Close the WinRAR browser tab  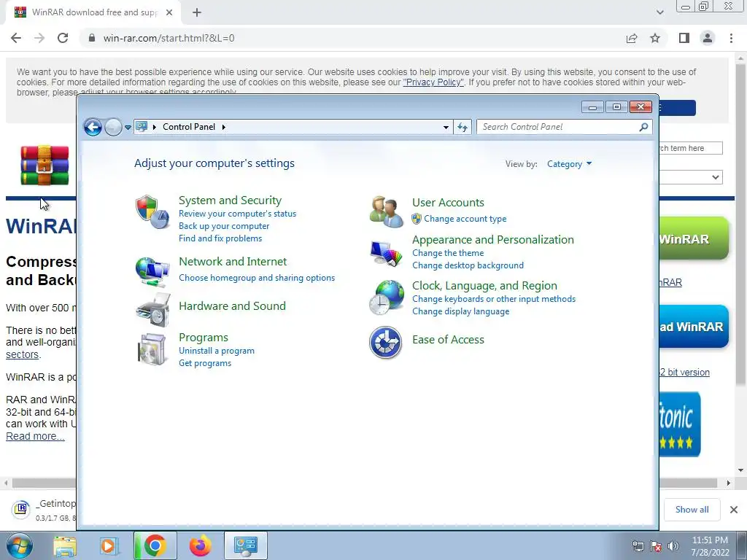coord(169,12)
